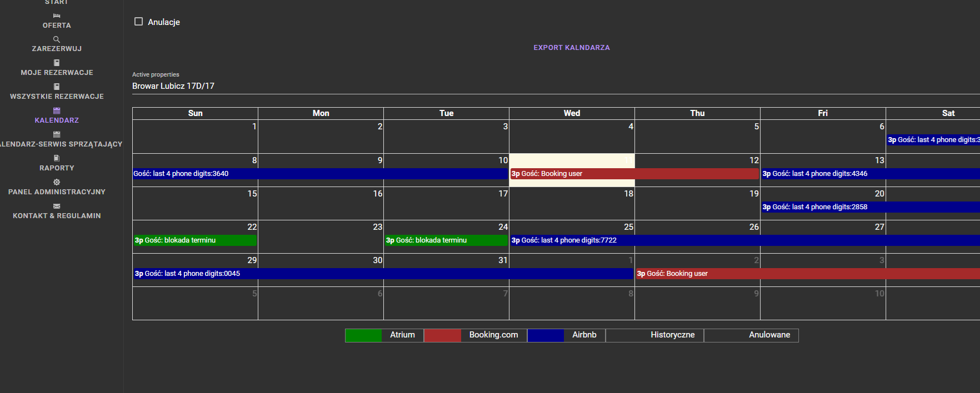
Task: Click the magnifier icon above Zarezerwuj
Action: (x=57, y=39)
